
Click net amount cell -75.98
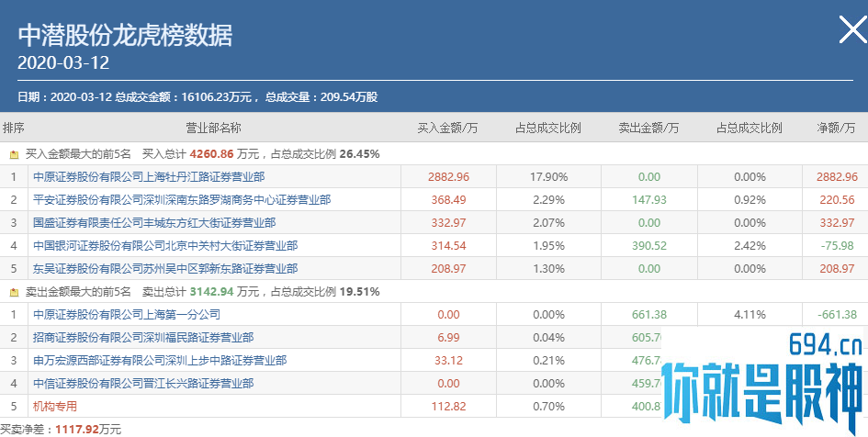835,246
